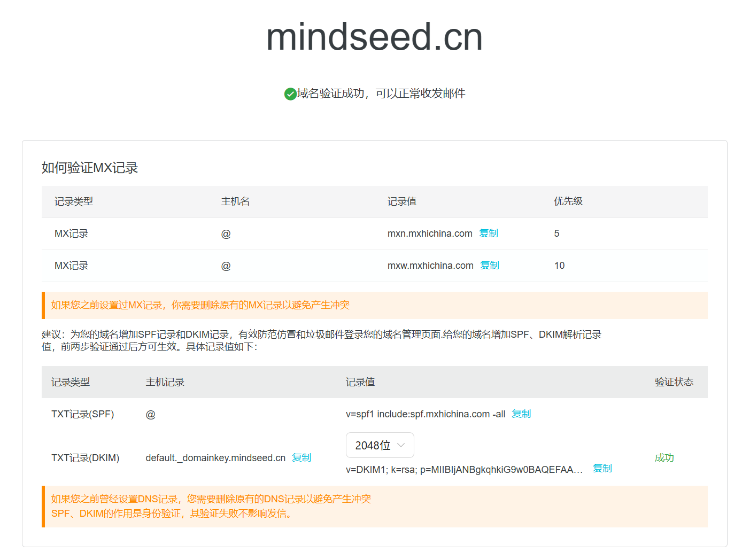Click the priority value 5 cell
The image size is (750, 560).
(x=557, y=234)
